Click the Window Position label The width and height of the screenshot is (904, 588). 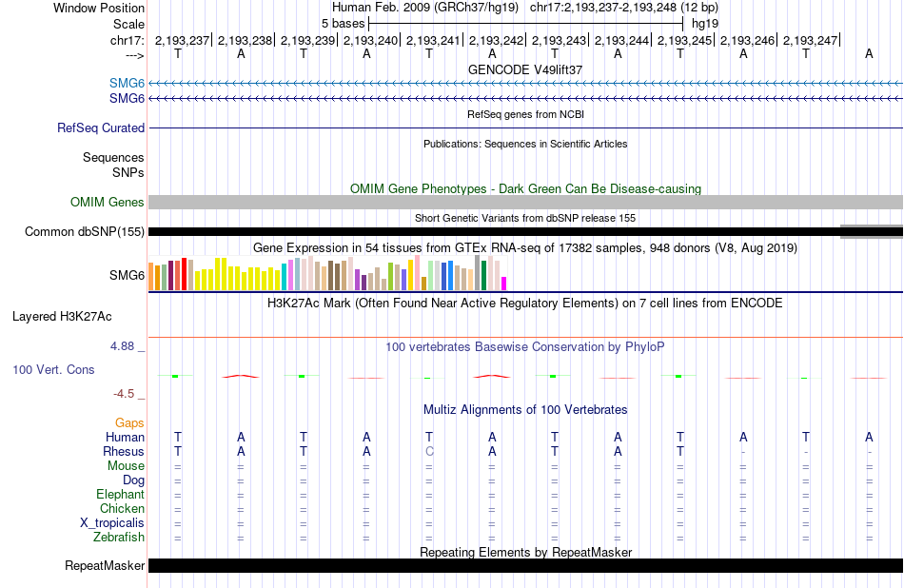pos(99,8)
